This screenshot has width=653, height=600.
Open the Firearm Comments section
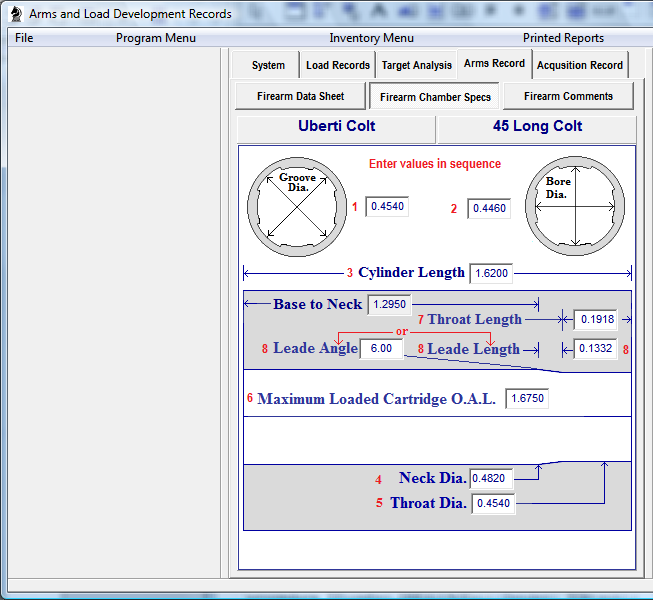point(568,96)
